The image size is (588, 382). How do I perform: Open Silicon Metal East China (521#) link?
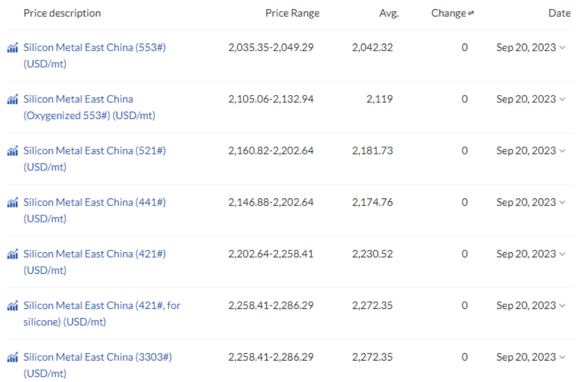tap(95, 158)
